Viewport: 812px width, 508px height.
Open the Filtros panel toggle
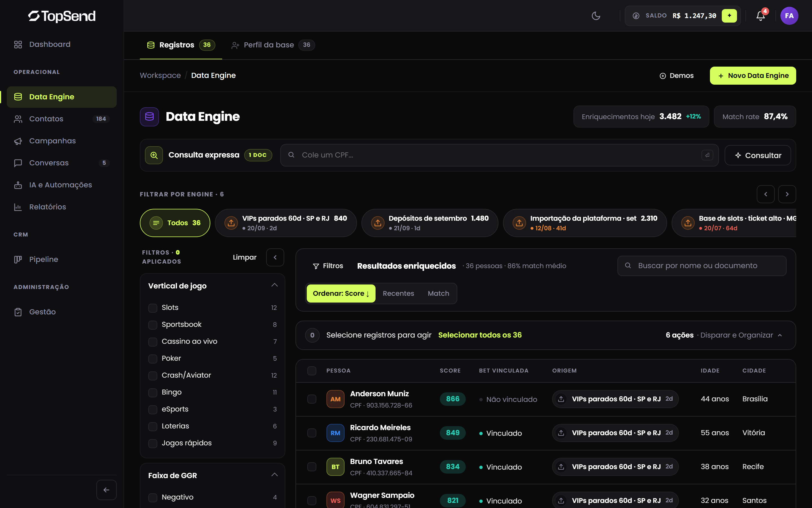pos(328,266)
